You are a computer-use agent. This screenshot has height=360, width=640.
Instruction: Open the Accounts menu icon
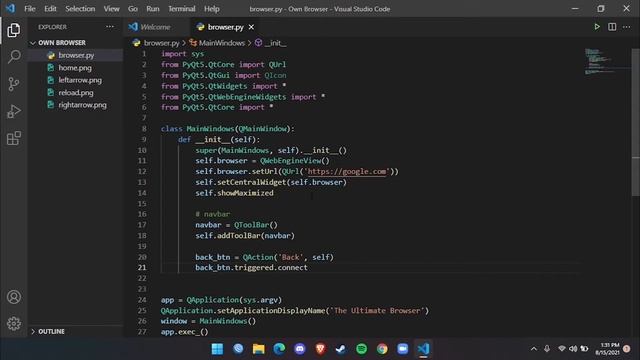click(x=13, y=297)
